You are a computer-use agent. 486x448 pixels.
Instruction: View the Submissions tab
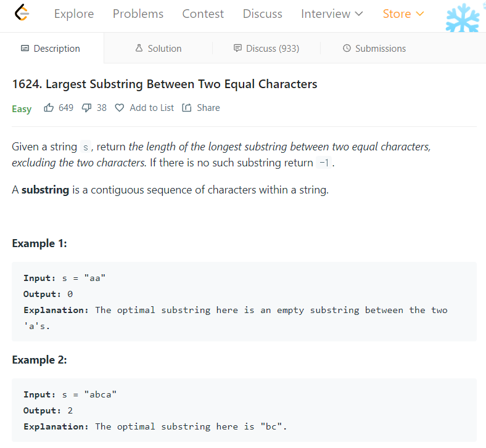pyautogui.click(x=374, y=48)
